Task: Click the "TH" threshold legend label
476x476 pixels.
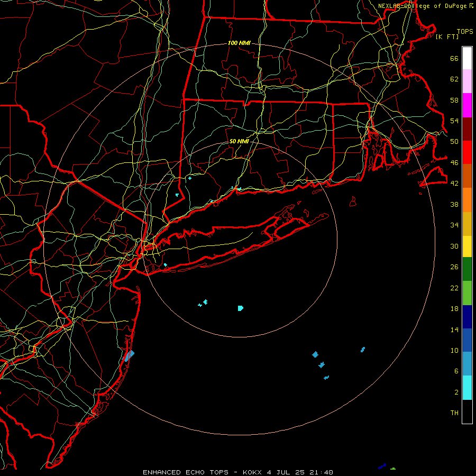Action: [x=454, y=413]
